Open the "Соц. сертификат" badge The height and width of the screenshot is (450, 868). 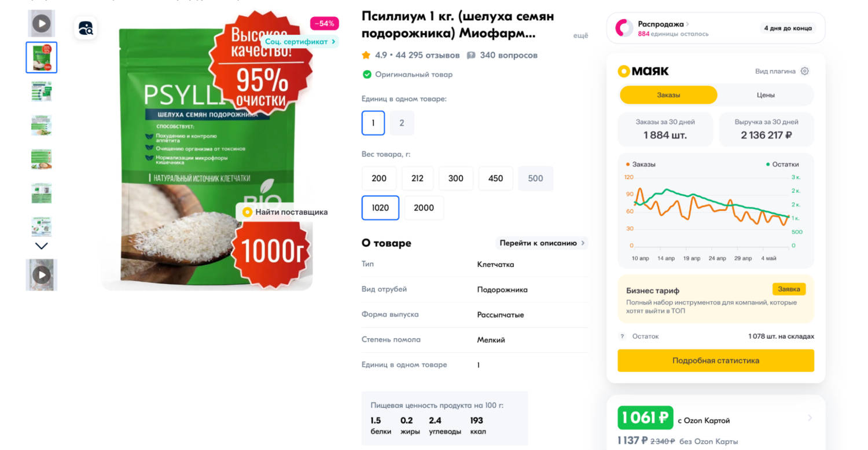pos(300,42)
